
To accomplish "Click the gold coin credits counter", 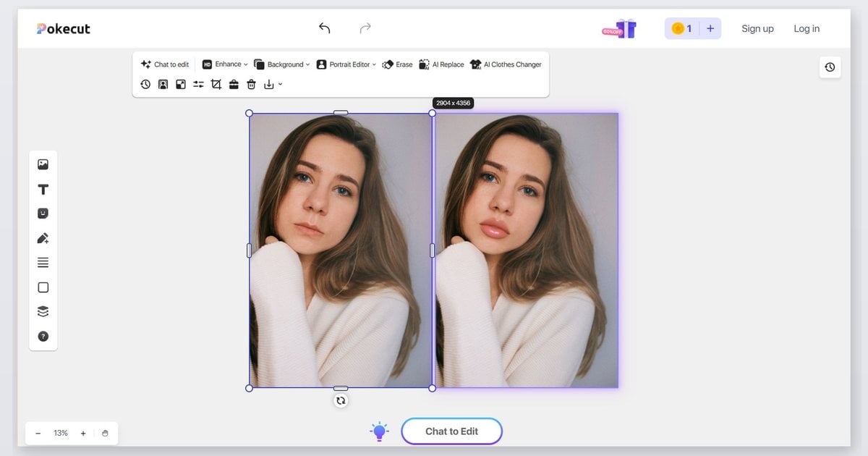I will click(x=681, y=28).
